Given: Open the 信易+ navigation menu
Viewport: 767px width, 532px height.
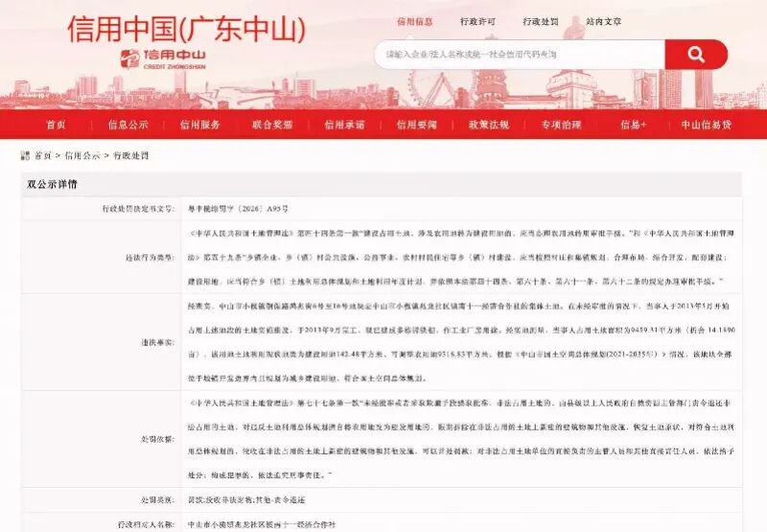Looking at the screenshot, I should tap(634, 125).
